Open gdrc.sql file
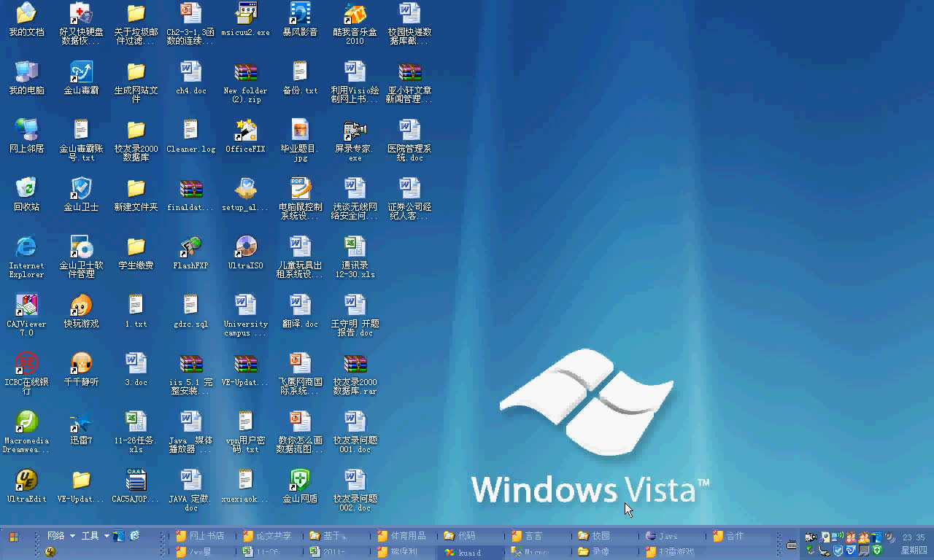 (190, 312)
